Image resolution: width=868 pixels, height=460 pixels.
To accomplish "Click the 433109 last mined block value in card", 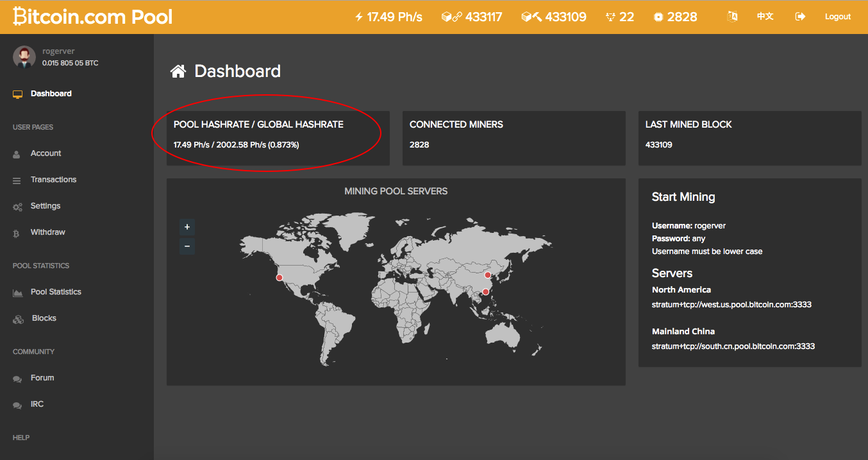I will 659,145.
